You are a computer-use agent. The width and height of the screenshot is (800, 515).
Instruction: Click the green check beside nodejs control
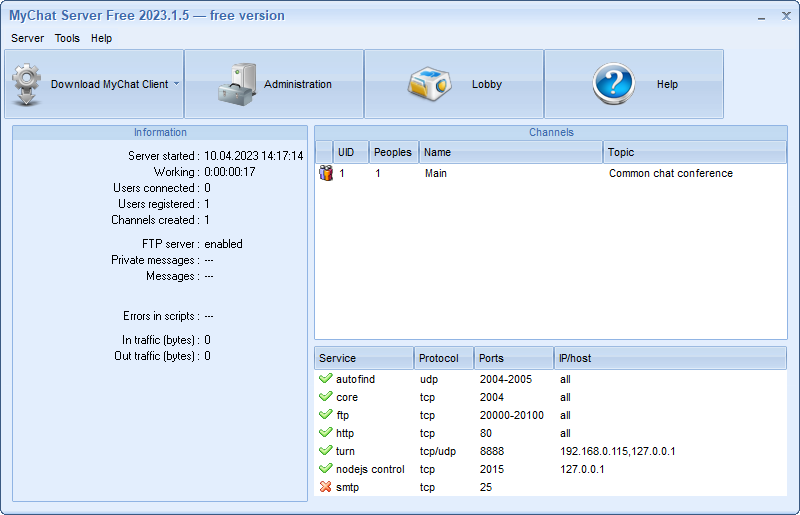click(x=326, y=469)
